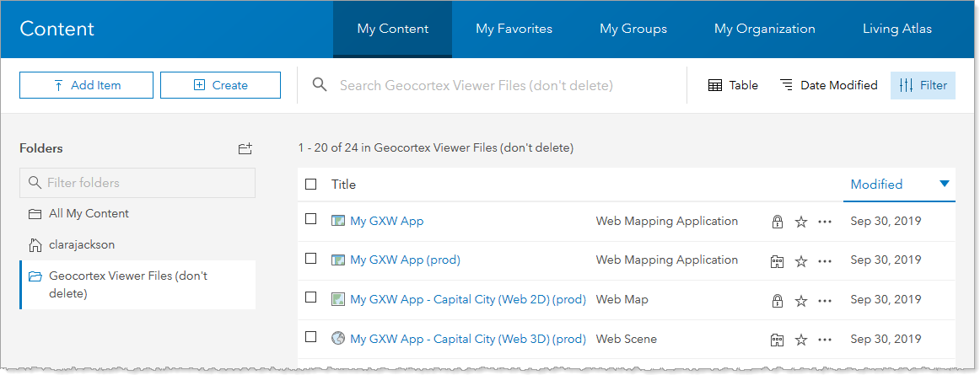Open My GXW App - Capital City (Web 2D) (prod)
The width and height of the screenshot is (980, 375).
(468, 299)
